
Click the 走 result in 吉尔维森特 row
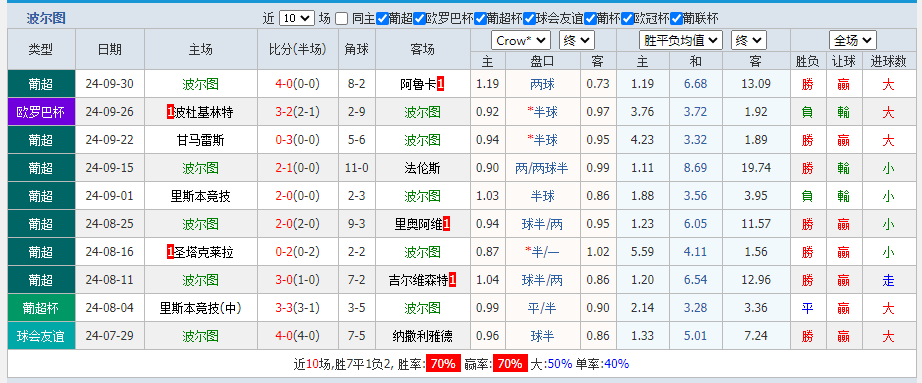click(x=888, y=281)
